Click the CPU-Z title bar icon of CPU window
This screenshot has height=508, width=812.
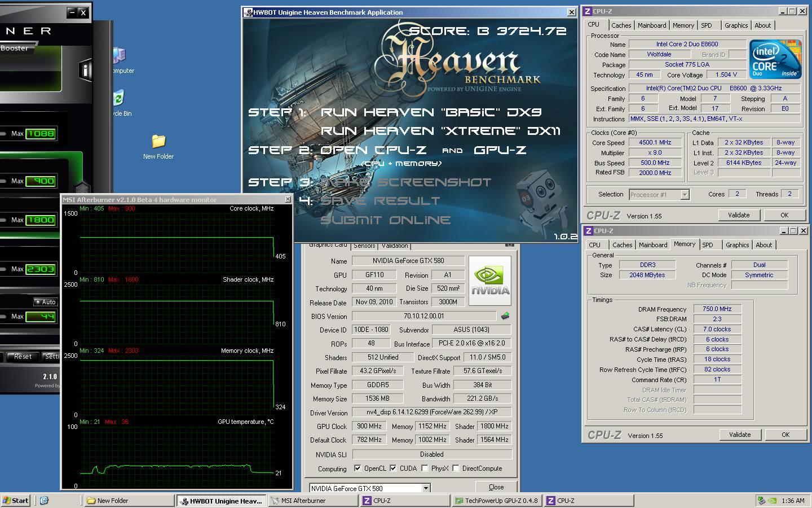(587, 11)
